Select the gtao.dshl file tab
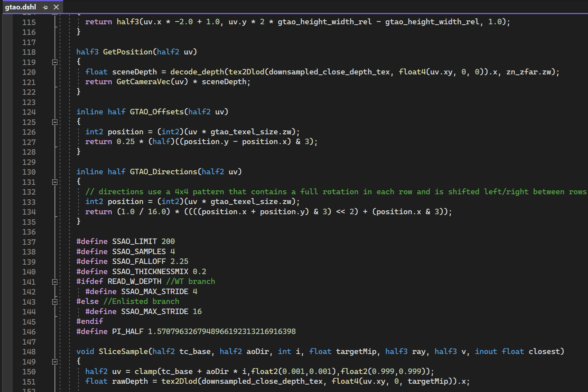 pos(21,7)
